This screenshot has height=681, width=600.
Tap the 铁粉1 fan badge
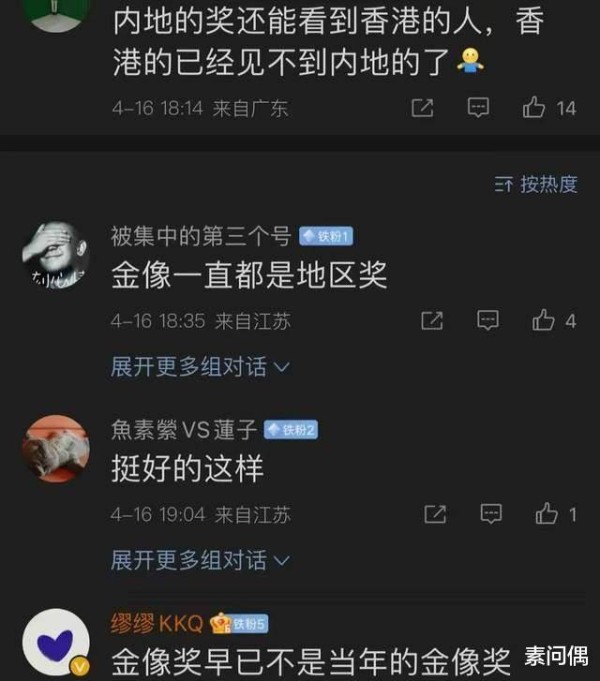click(326, 236)
